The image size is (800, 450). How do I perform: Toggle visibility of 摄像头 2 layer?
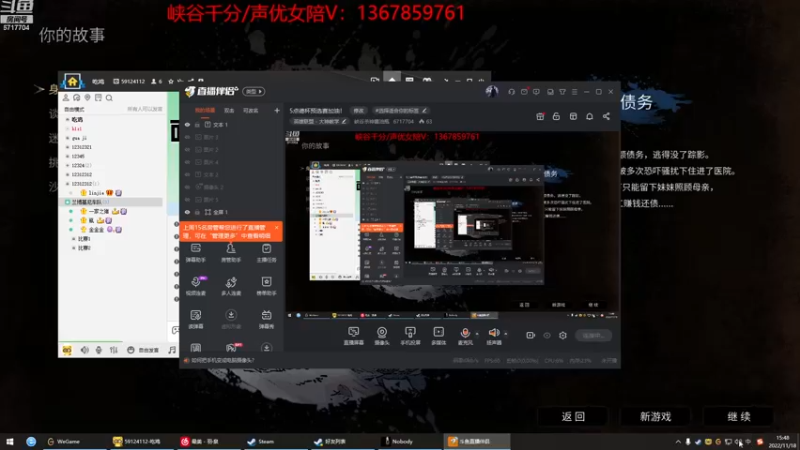187,187
